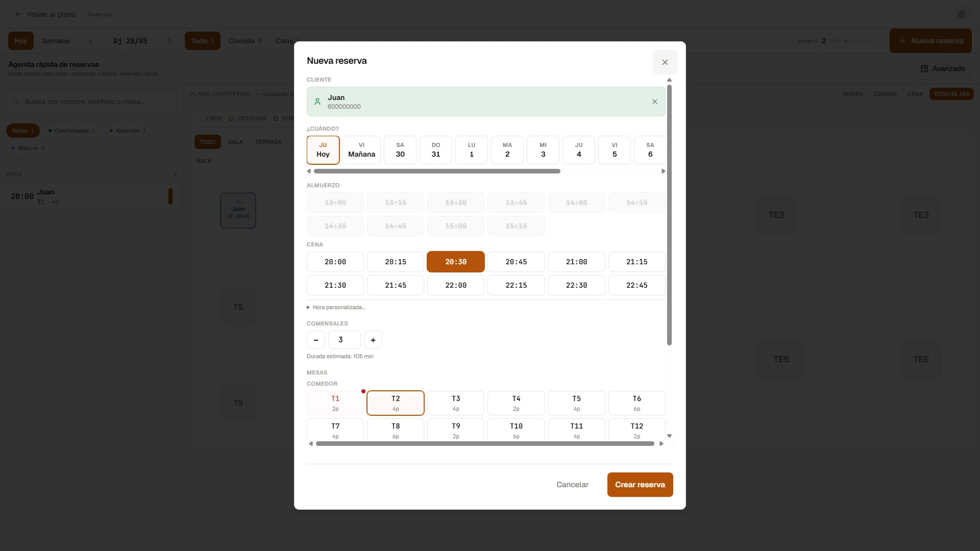Viewport: 980px width, 551px height.
Task: Pick the 20:00 dinner time slot
Action: (335, 262)
